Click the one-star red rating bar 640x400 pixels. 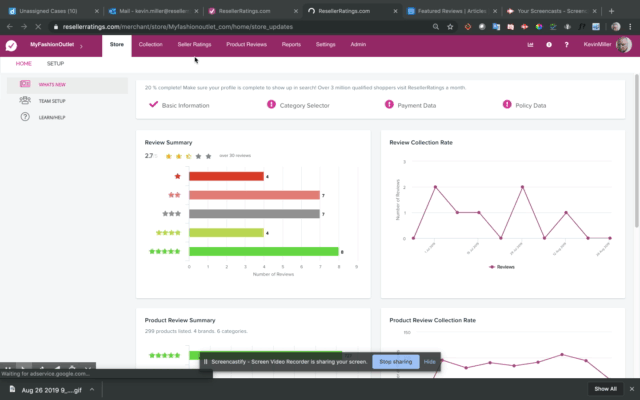[226, 176]
